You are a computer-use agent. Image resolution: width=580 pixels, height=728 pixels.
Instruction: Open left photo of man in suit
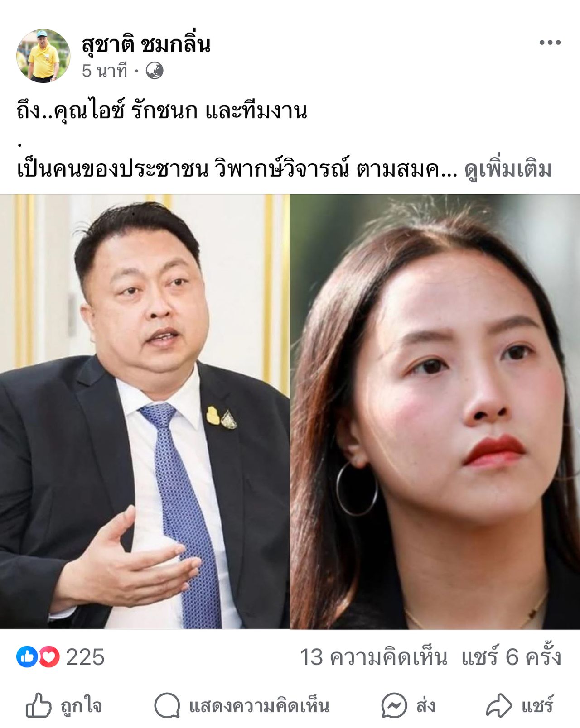tap(145, 412)
